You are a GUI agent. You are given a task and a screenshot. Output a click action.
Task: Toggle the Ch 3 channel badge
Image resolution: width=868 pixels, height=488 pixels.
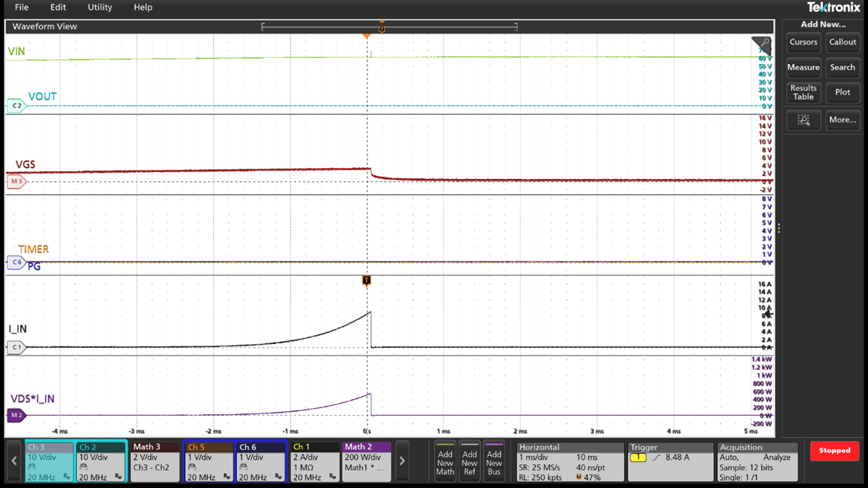pyautogui.click(x=50, y=461)
